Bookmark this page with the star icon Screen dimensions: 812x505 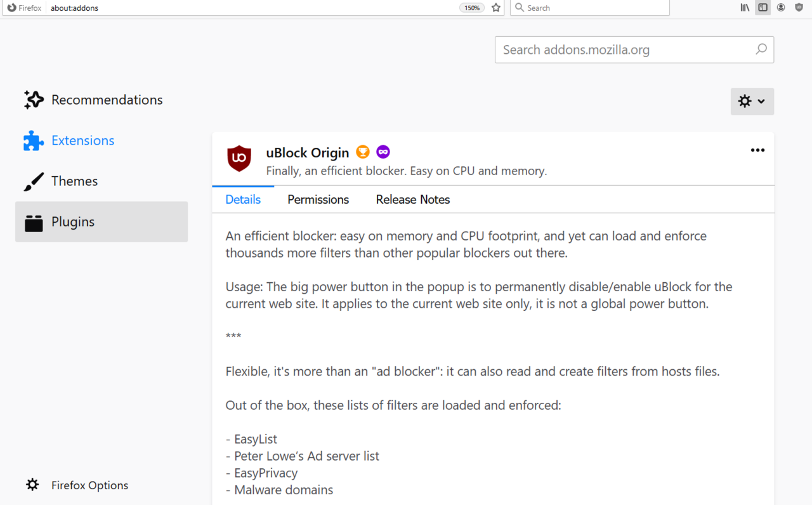(x=496, y=8)
